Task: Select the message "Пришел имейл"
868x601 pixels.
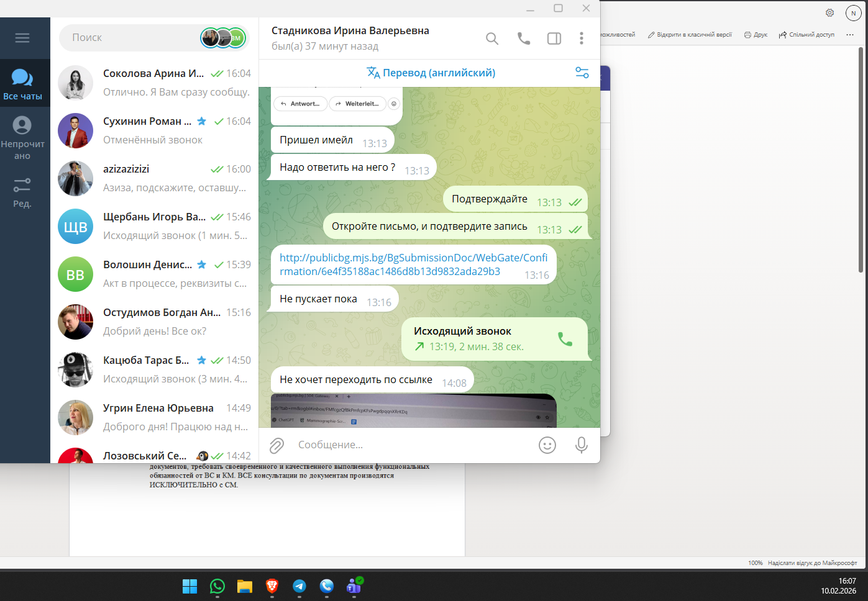Action: [333, 140]
